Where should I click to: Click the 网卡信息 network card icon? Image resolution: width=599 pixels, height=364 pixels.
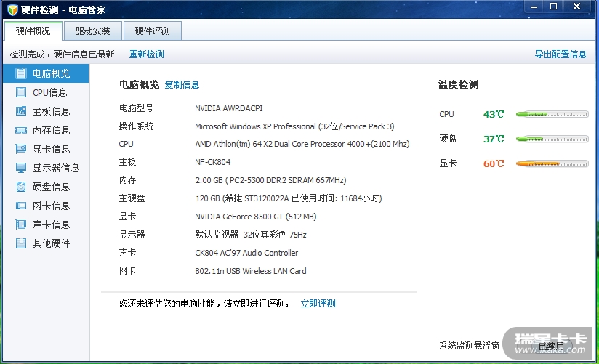(x=21, y=206)
